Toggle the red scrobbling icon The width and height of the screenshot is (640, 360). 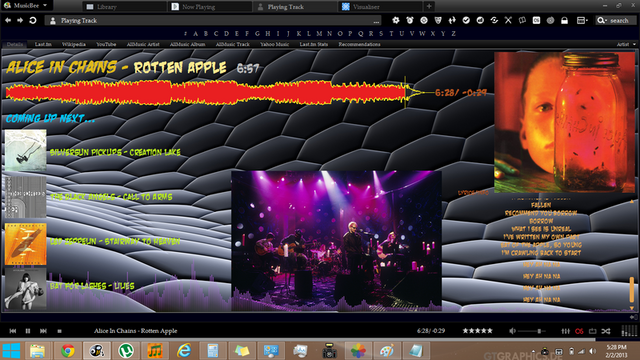tap(579, 331)
